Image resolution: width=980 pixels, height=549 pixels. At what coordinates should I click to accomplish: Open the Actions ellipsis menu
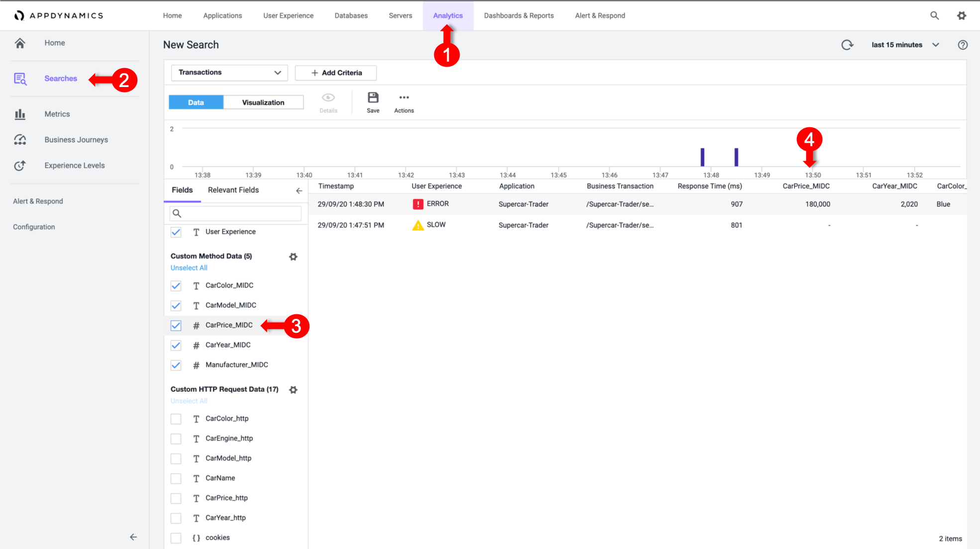coord(404,97)
